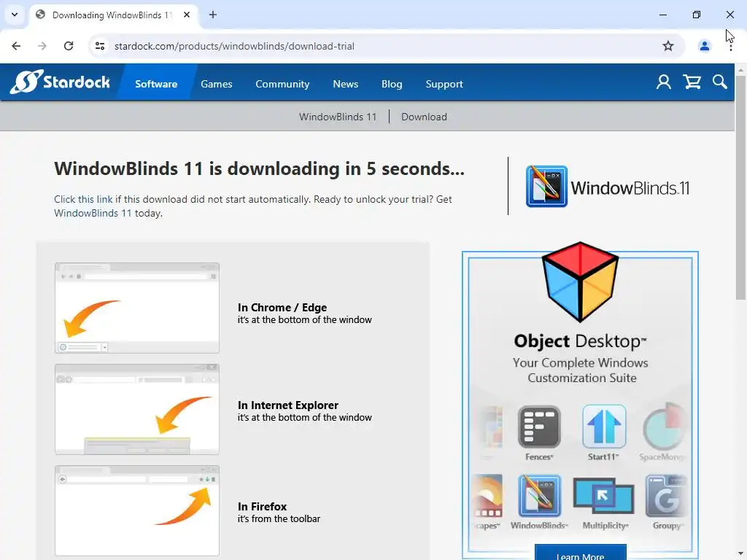Open a new tab with plus button
Screen dimensions: 747x560
(x=213, y=15)
